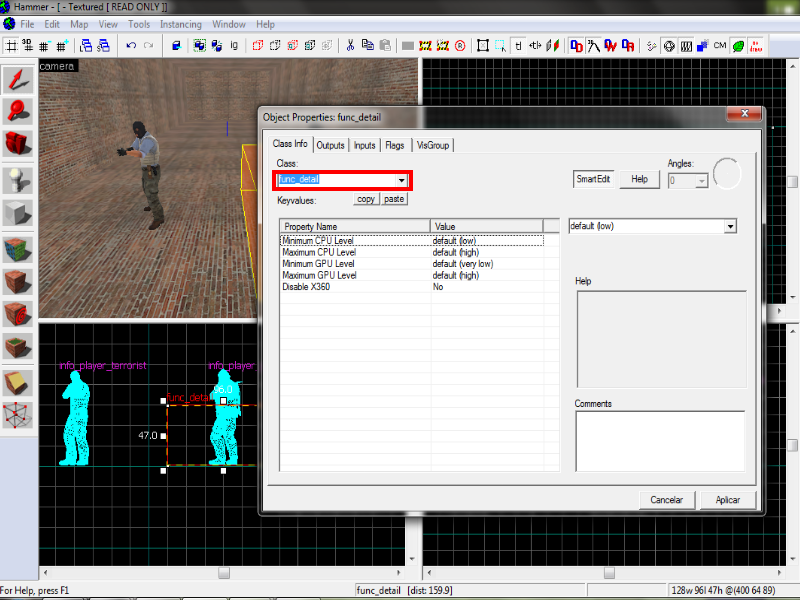Select the Minimum GPU Level row

[412, 264]
